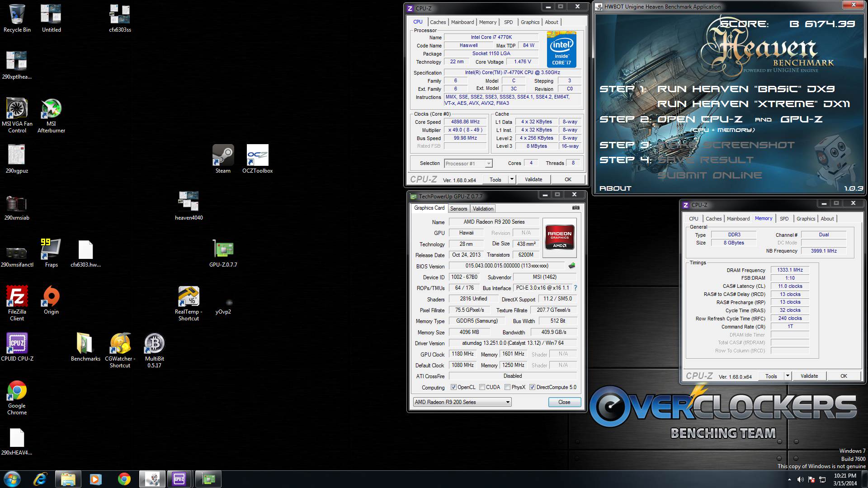Open the yOvp2 desktop item
This screenshot has width=868, height=488.
(x=223, y=305)
